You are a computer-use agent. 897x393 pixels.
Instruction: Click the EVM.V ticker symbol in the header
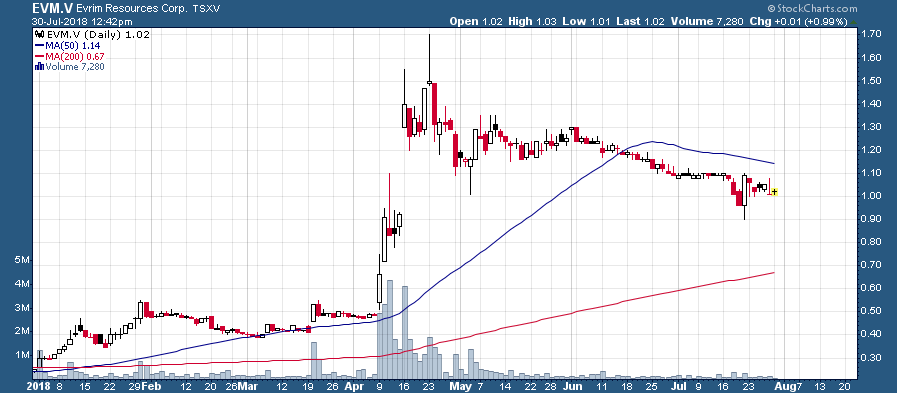[54, 9]
